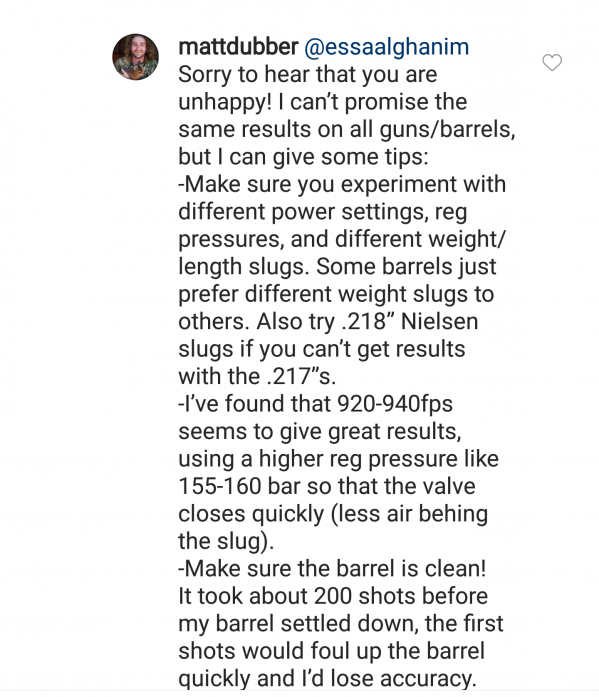599x697 pixels.
Task: Click the "Sorry to hear that you are" line
Action: pyautogui.click(x=307, y=74)
